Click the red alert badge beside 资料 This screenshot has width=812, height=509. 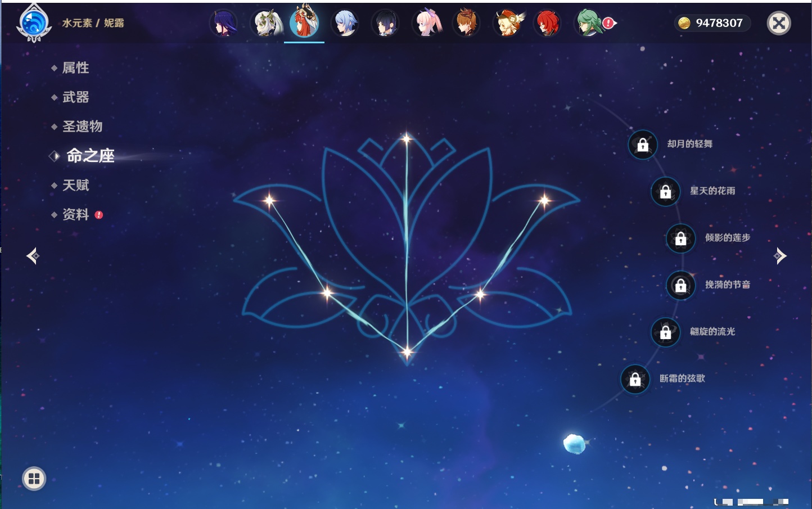tap(99, 215)
